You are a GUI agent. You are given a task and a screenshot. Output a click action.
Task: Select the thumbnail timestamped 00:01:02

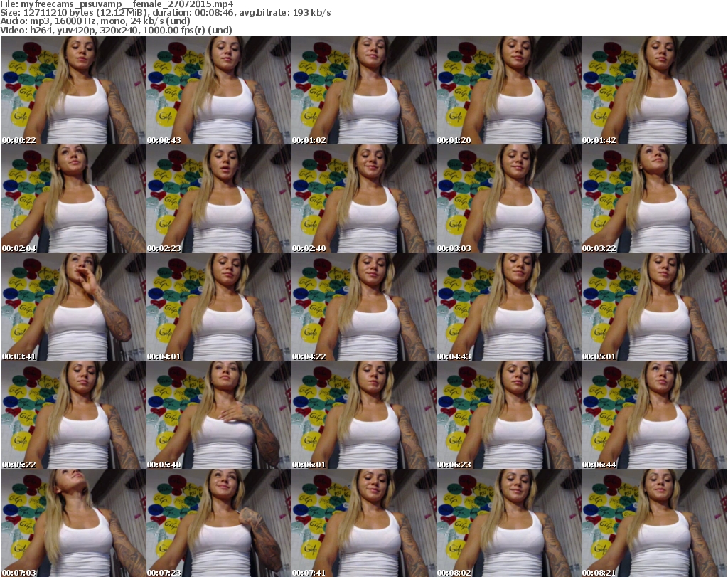tap(363, 90)
